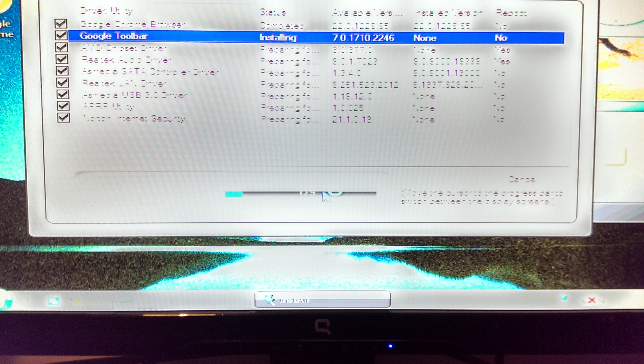
Task: Click the Reboot column header
Action: tap(511, 13)
